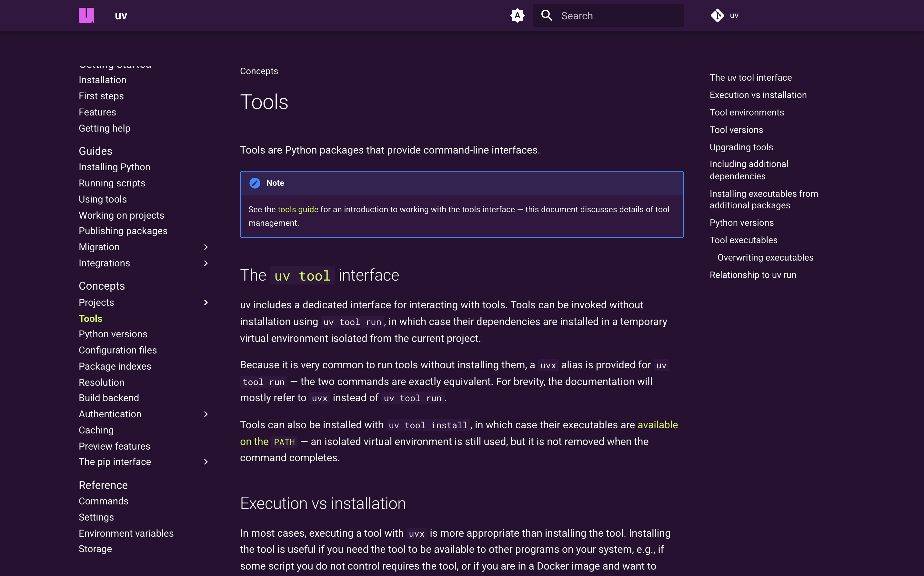Expand the Integrations section chevron

click(x=206, y=263)
